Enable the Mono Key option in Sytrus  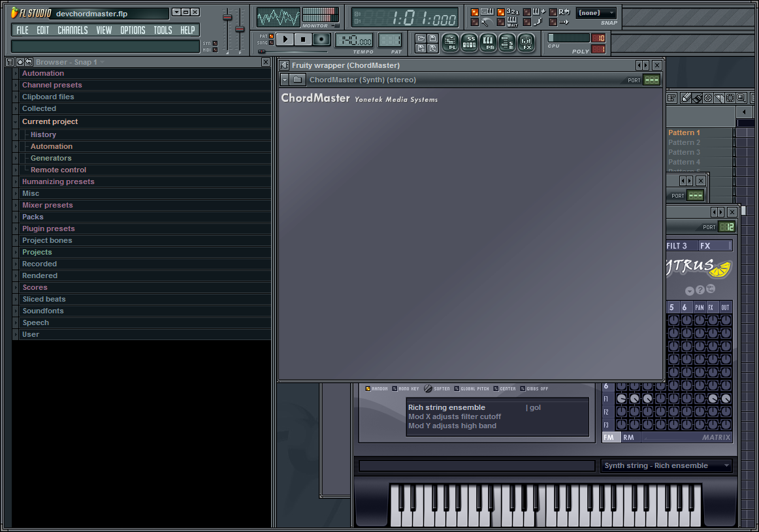pos(395,389)
